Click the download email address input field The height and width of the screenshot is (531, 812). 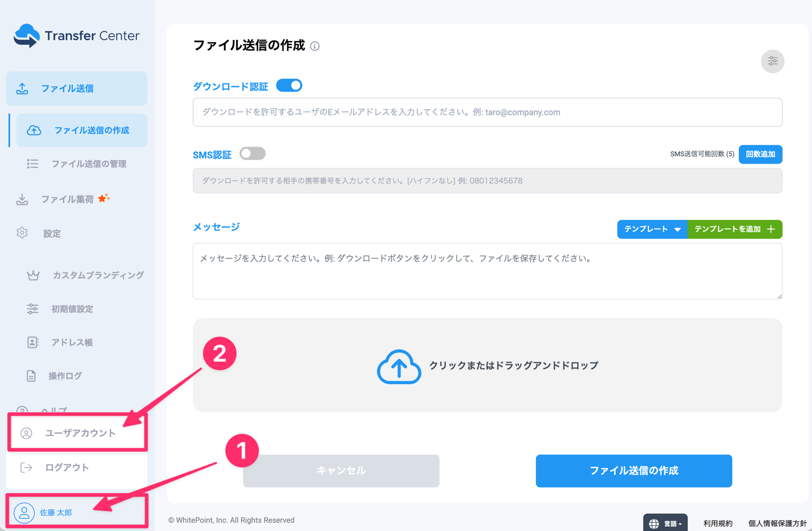tap(487, 112)
